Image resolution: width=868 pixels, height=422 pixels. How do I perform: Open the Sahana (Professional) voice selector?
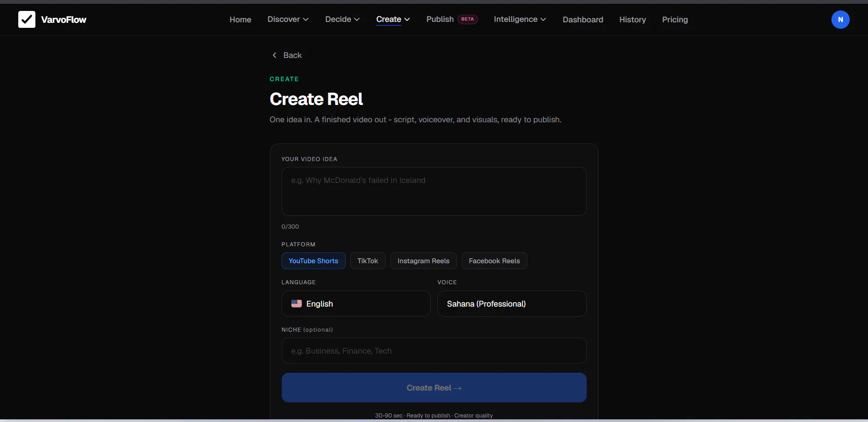click(511, 303)
